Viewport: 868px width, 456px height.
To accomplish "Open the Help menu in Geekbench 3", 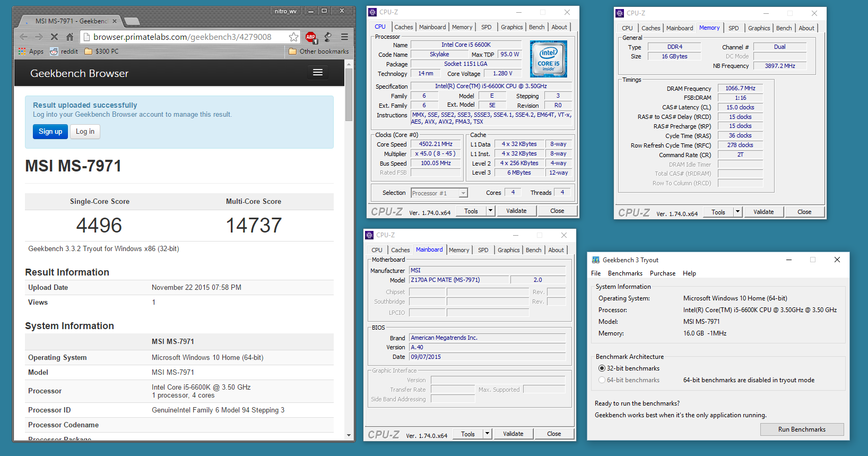I will pos(689,273).
